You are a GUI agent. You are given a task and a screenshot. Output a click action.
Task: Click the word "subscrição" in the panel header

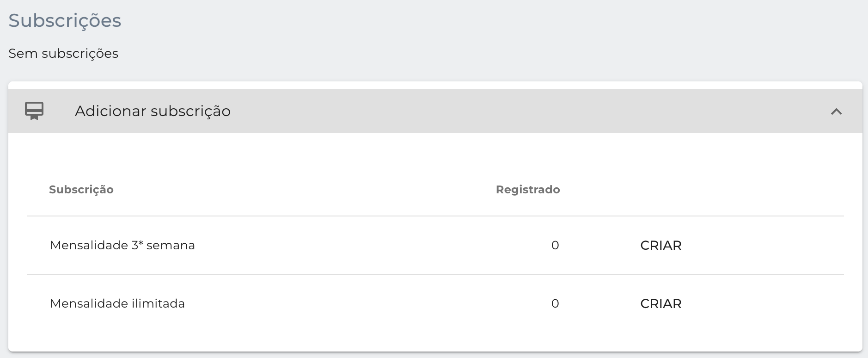click(190, 112)
